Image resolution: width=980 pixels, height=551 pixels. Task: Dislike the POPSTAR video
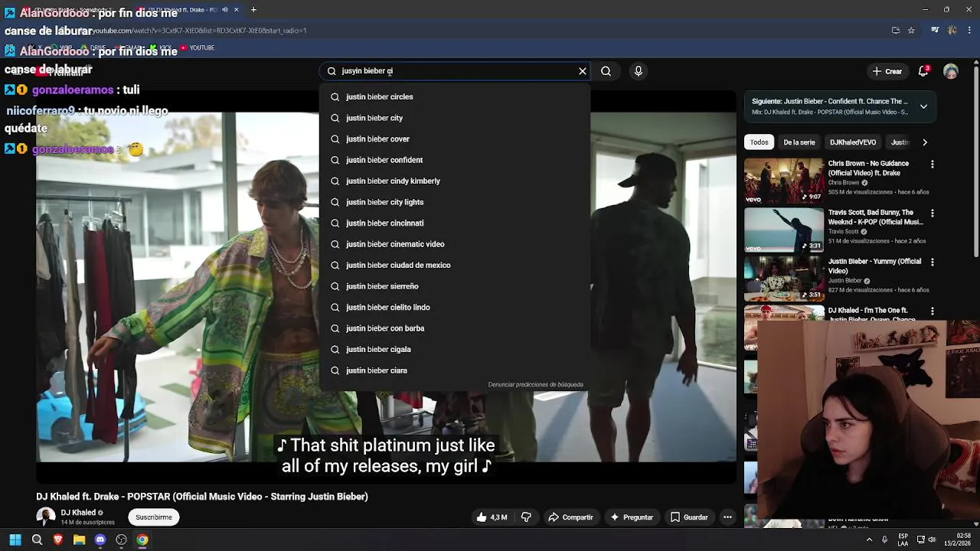click(526, 517)
